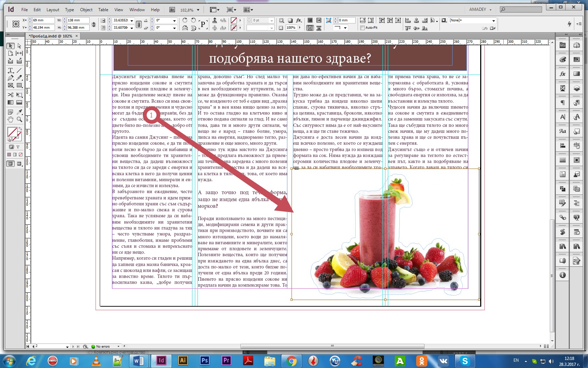Select the Hand tool
Viewport: 588px width, 368px height.
pyautogui.click(x=10, y=120)
